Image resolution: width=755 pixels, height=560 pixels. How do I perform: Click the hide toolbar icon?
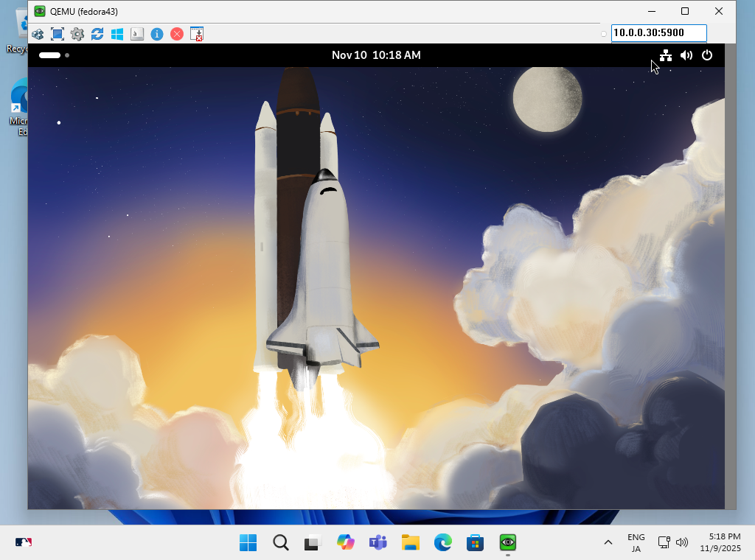point(197,34)
